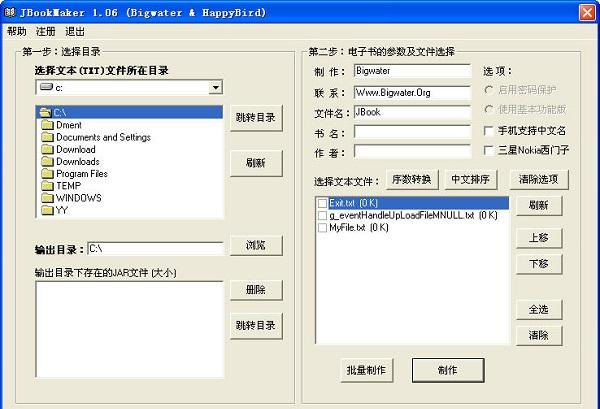600x409 pixels.
Task: Select the Documents and Settings folder
Action: (96, 137)
